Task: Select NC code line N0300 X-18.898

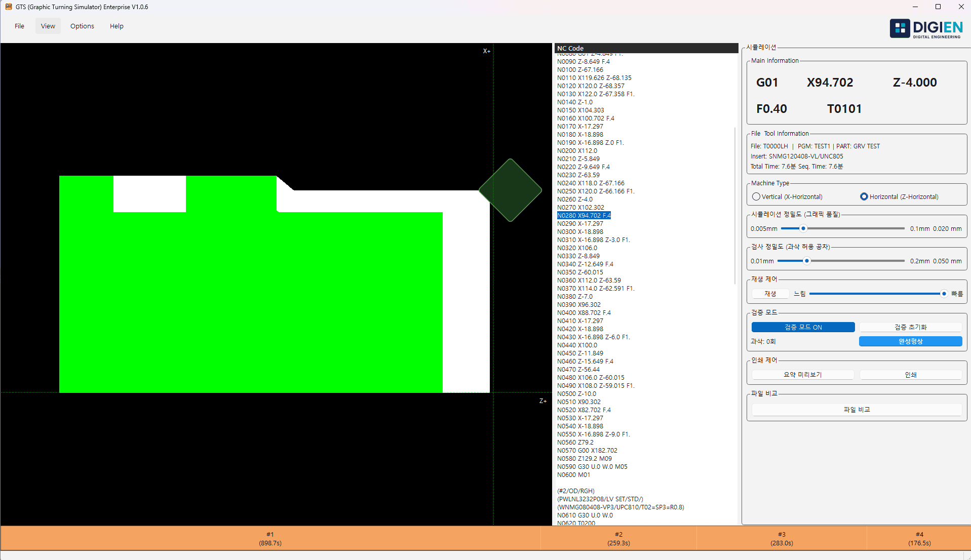Action: (x=580, y=231)
